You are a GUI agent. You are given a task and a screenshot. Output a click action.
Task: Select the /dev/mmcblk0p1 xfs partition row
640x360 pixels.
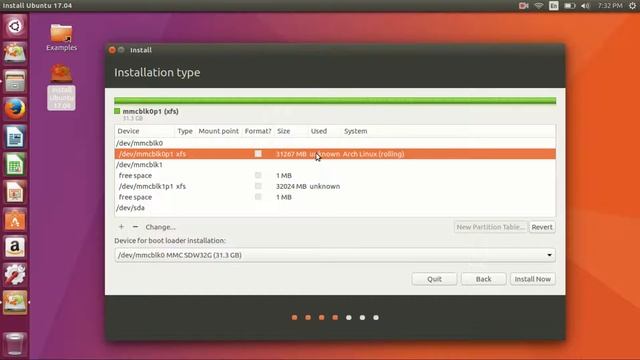click(x=335, y=154)
